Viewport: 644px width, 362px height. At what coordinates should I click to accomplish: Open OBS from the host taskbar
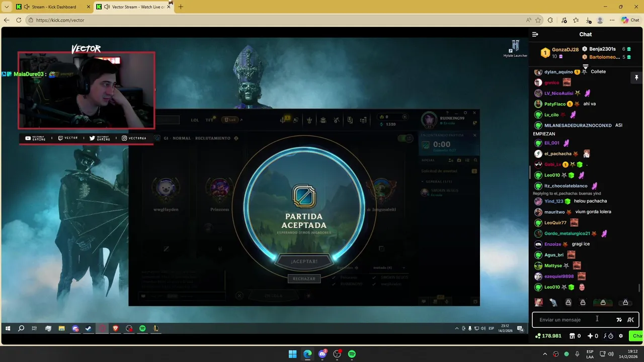(x=337, y=354)
